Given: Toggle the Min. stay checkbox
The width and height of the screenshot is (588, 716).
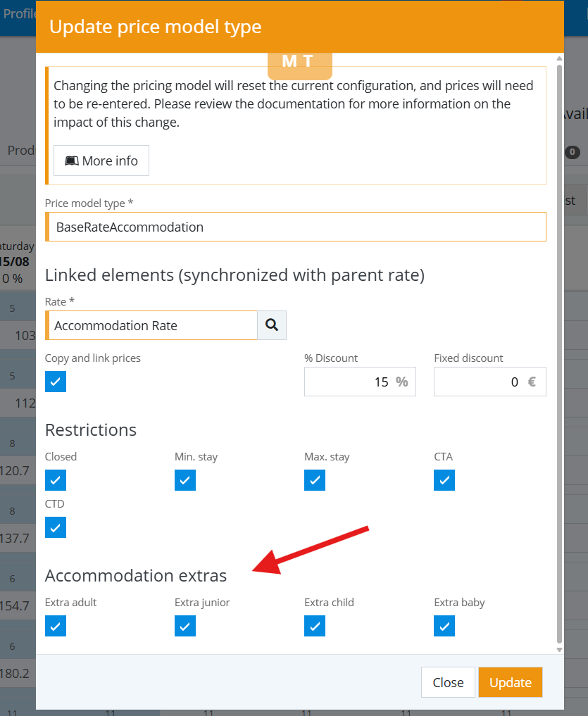Looking at the screenshot, I should click(x=185, y=480).
